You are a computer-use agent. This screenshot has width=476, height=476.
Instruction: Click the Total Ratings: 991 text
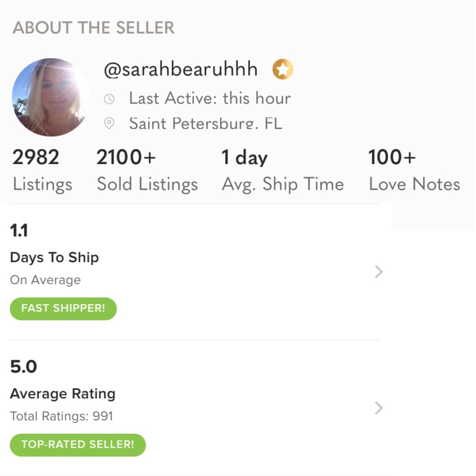coord(61,416)
